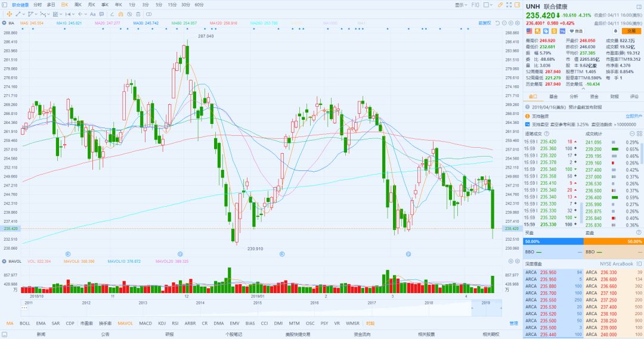Open MAVOL indicator settings gear
Image resolution: width=644 pixels, height=339 pixels.
pyautogui.click(x=518, y=261)
